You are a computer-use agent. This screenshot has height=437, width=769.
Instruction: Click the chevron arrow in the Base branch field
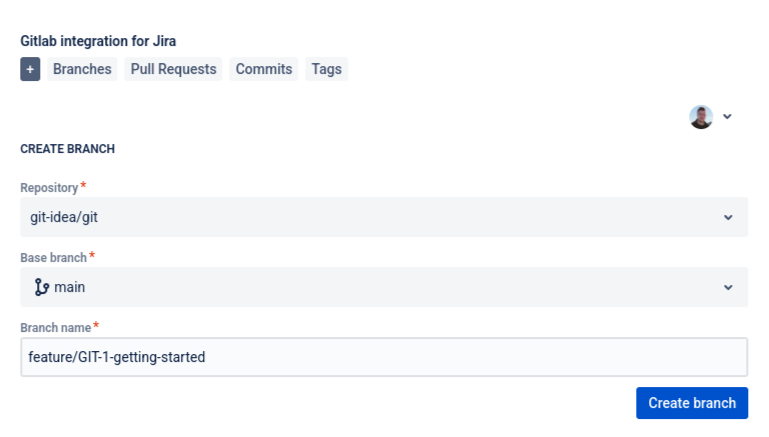coord(728,287)
